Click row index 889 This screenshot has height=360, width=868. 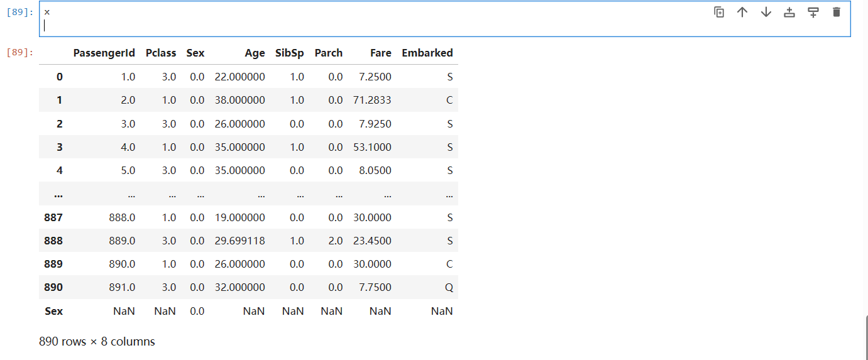tap(53, 264)
